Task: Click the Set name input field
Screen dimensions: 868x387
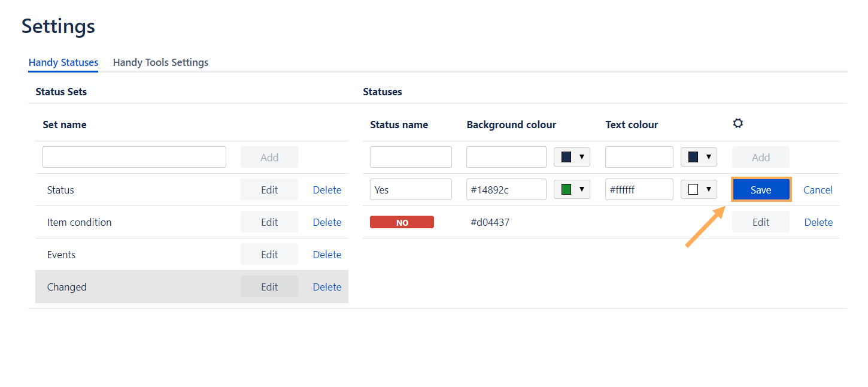Action: pos(134,157)
